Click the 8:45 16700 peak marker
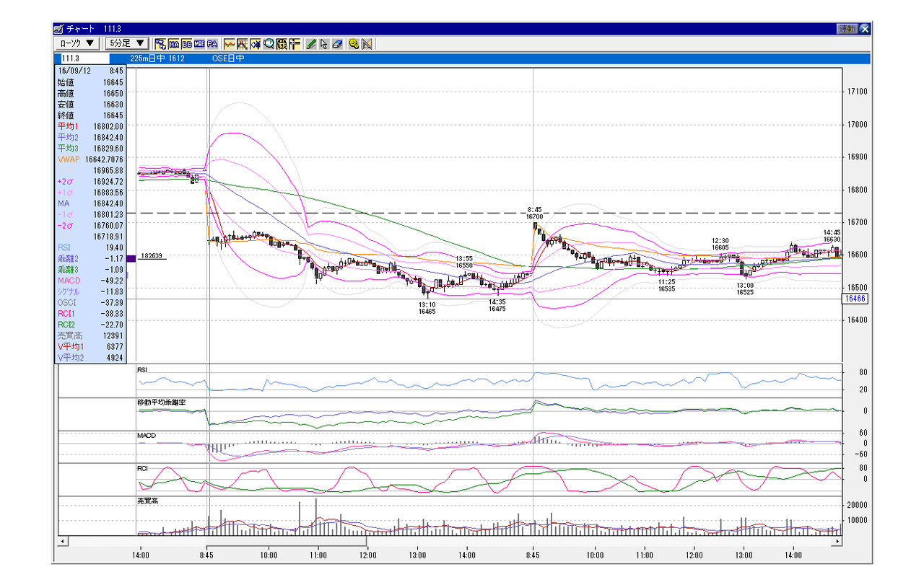The height and width of the screenshot is (585, 924). 534,212
